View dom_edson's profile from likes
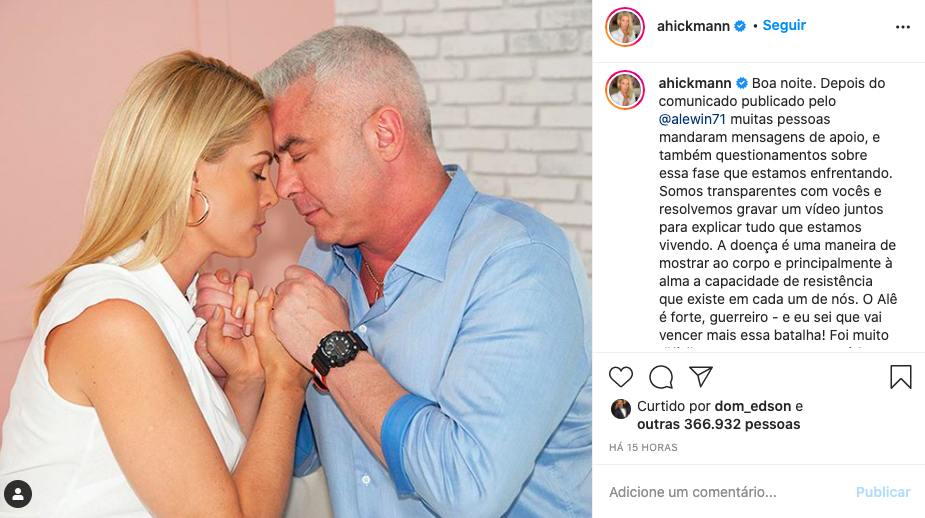 point(753,406)
